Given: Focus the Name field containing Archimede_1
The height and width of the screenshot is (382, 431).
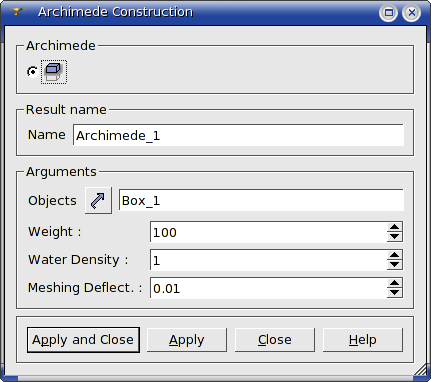Looking at the screenshot, I should click(238, 135).
